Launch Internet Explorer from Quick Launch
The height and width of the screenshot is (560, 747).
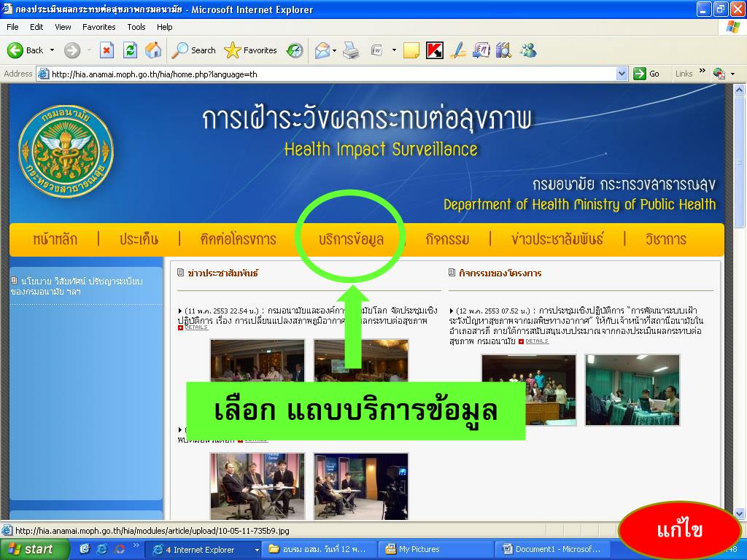(101, 549)
